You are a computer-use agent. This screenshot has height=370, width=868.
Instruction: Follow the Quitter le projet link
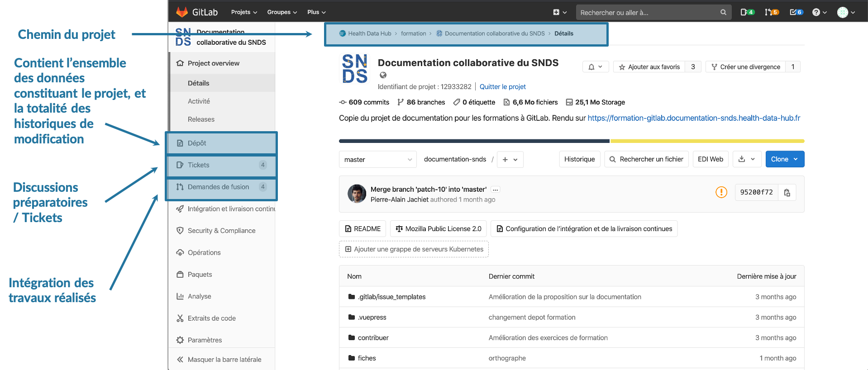[502, 87]
